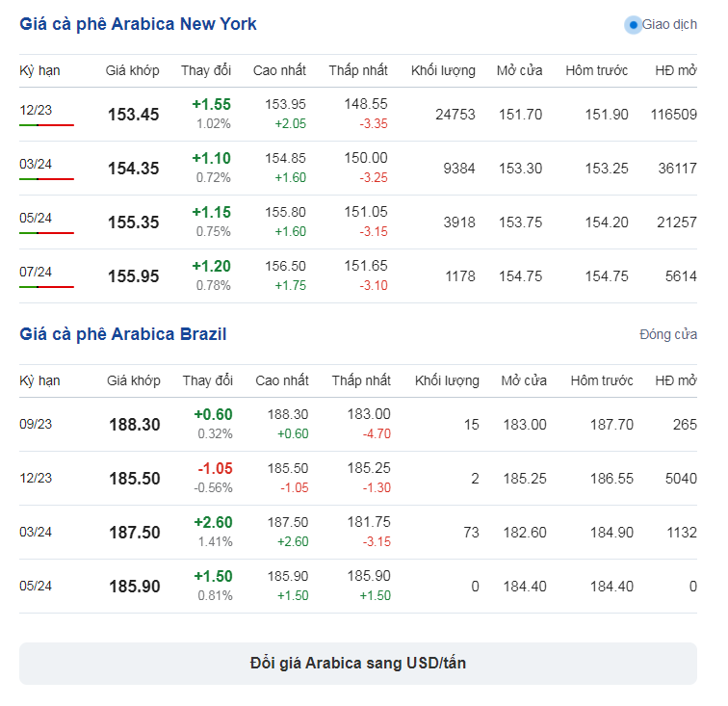Click the 'Đóng cửa' status label

coord(668,334)
